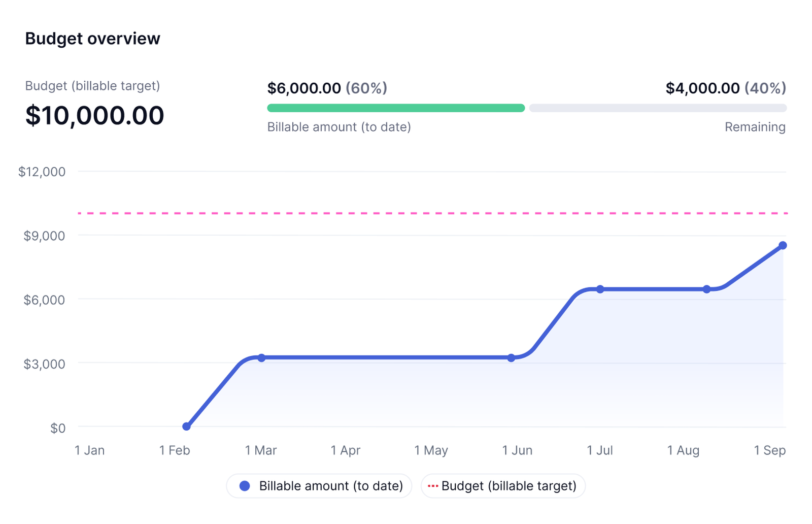Select the chart data point at $0 in February
This screenshot has height=524, width=812.
coord(186,427)
